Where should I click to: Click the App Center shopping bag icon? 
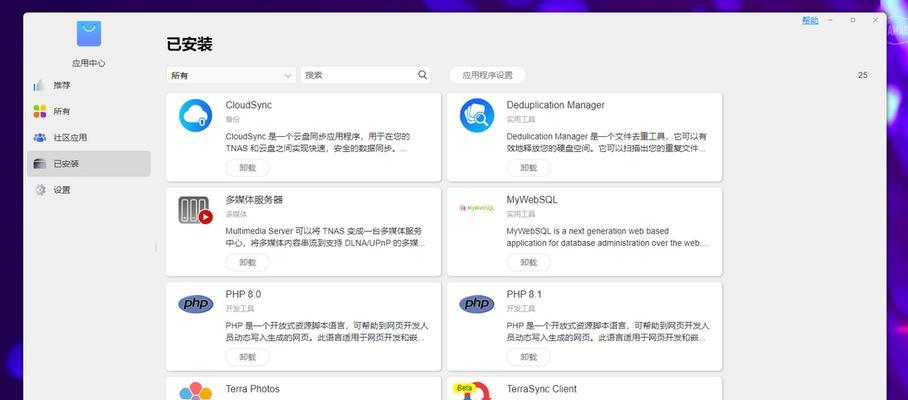click(x=89, y=34)
